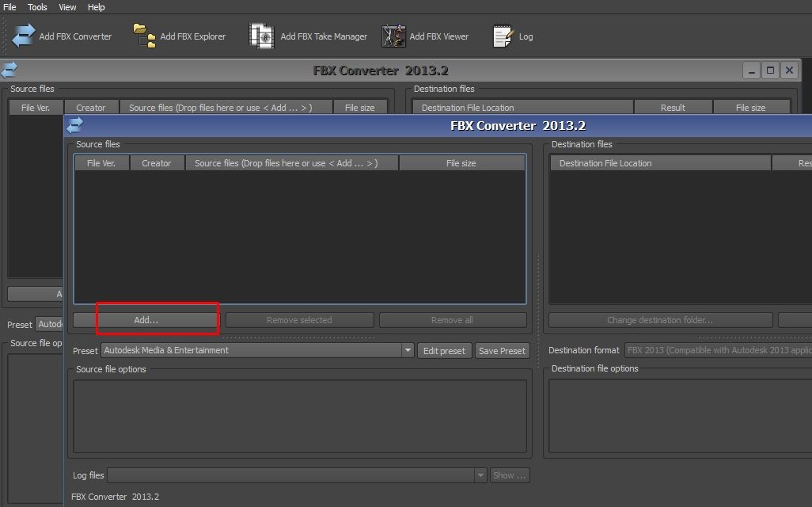Viewport: 812px width, 507px height.
Task: Click the front window Source files column header
Action: (291, 162)
